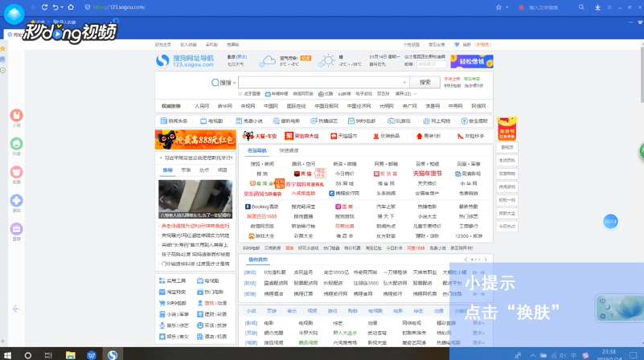The image size is (644, 360).
Task: Click the 轻松借钱 banner
Action: tap(471, 62)
